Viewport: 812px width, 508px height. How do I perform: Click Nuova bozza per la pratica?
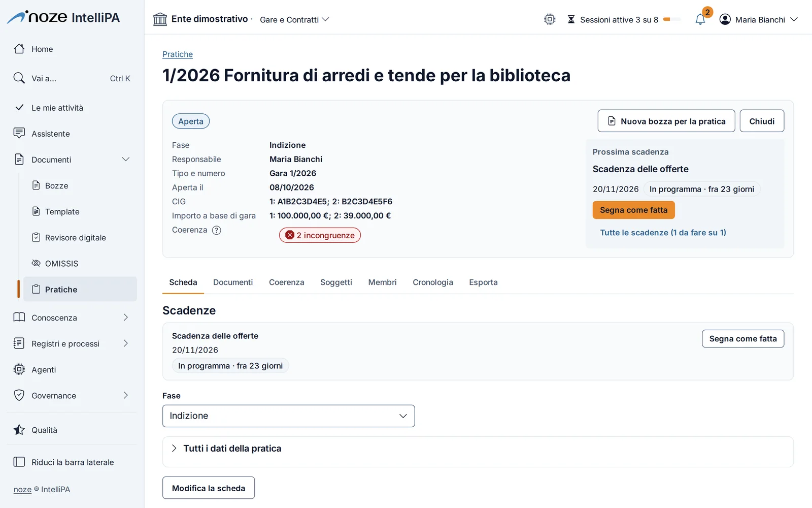coord(666,121)
